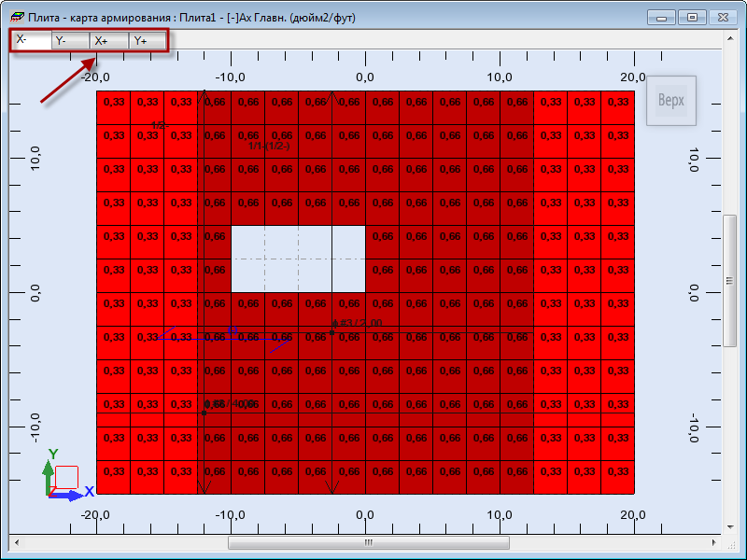Click the bottom ruler label 10,0
Image resolution: width=747 pixels, height=560 pixels.
[500, 515]
